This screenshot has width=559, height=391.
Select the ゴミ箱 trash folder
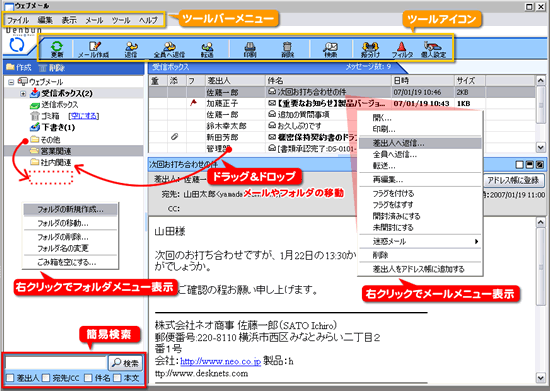pyautogui.click(x=45, y=116)
